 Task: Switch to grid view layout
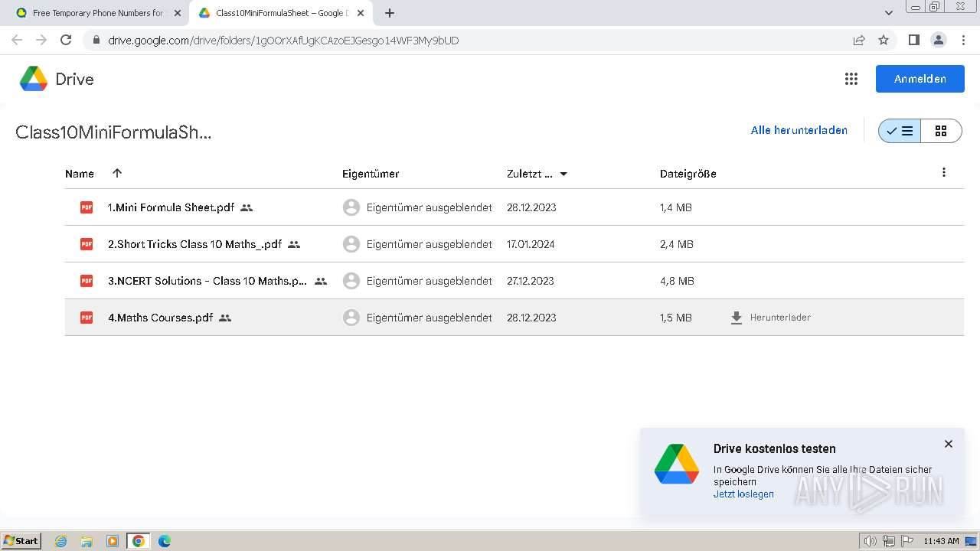pyautogui.click(x=941, y=131)
